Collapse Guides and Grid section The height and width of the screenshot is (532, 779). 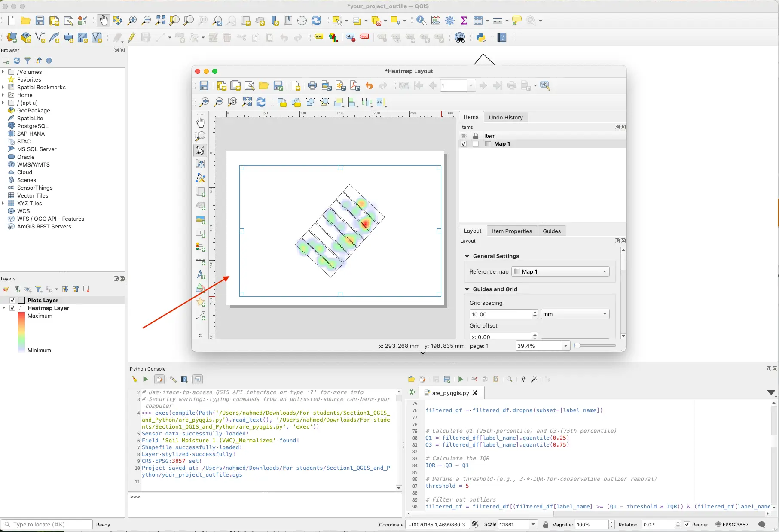(467, 289)
